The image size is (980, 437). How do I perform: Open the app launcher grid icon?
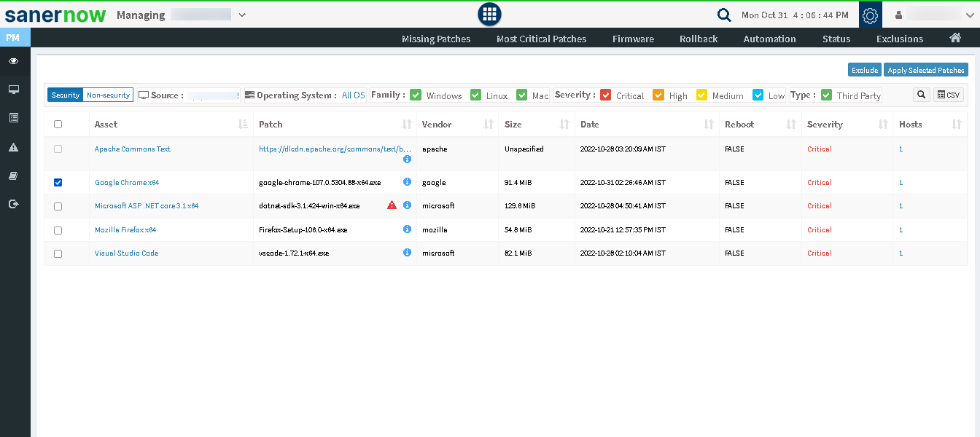[489, 14]
